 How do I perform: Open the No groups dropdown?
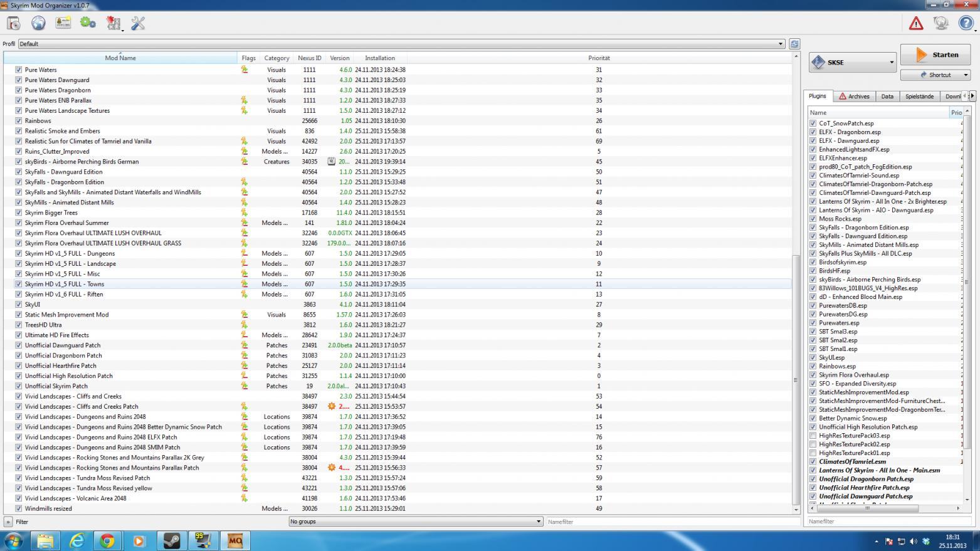click(x=415, y=522)
